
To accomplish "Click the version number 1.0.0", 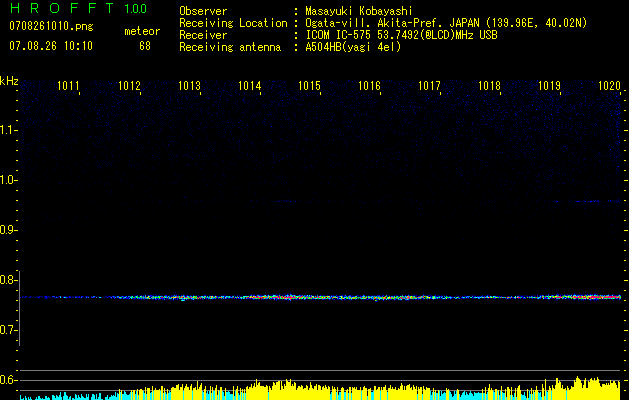I will point(136,9).
